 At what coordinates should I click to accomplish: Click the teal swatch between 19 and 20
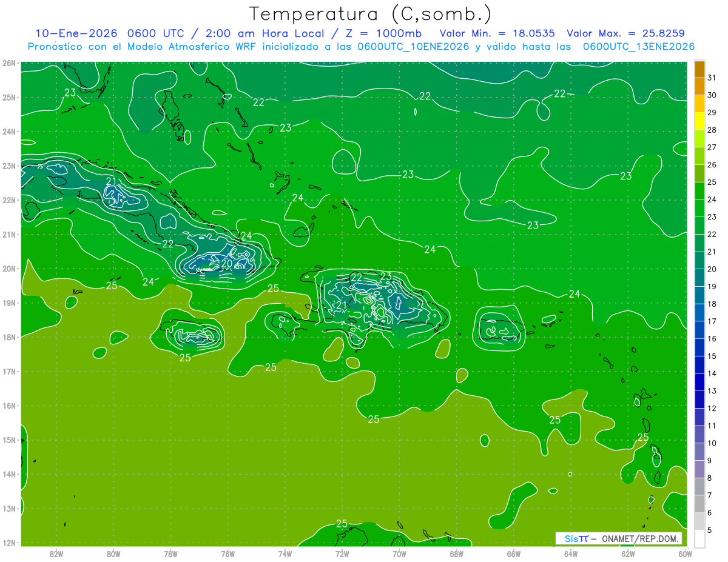click(x=699, y=278)
